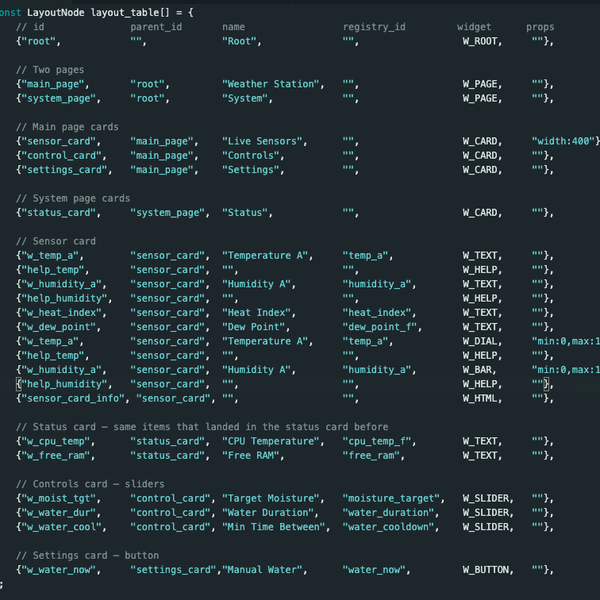Click the "w_cpu_temp" id string
The height and width of the screenshot is (600, 600).
[55, 442]
